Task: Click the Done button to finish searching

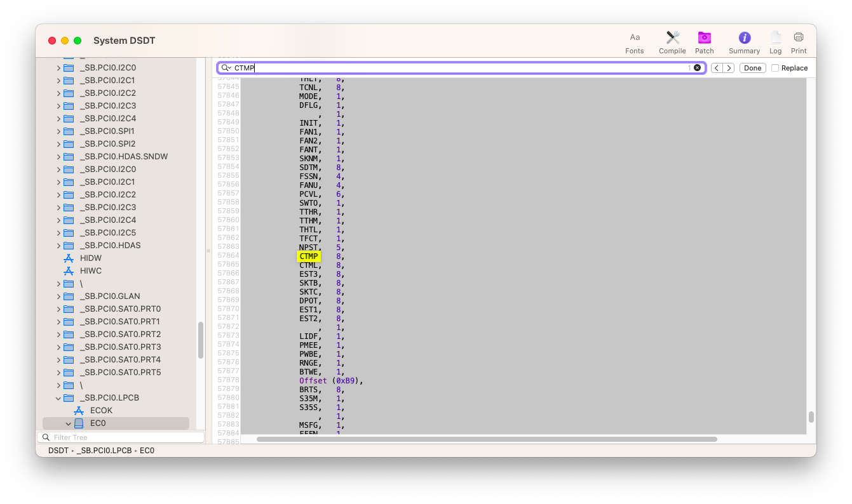Action: (752, 67)
